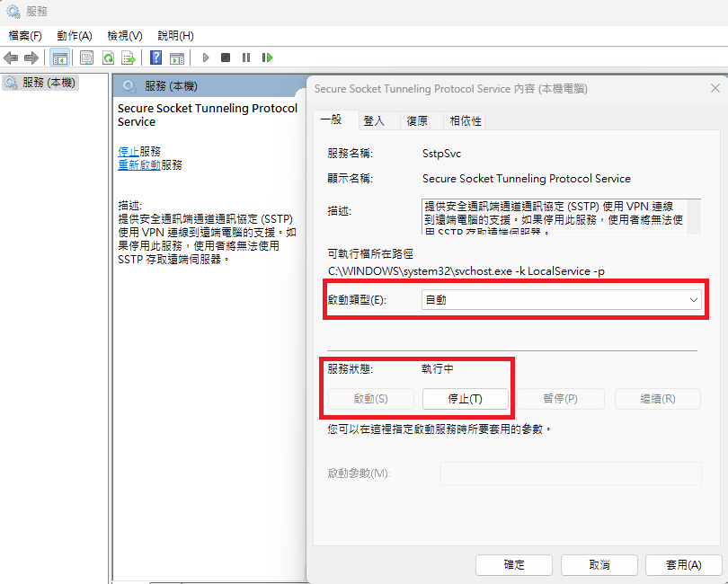The width and height of the screenshot is (728, 584).
Task: Click the 套用(A) button
Action: point(684,565)
